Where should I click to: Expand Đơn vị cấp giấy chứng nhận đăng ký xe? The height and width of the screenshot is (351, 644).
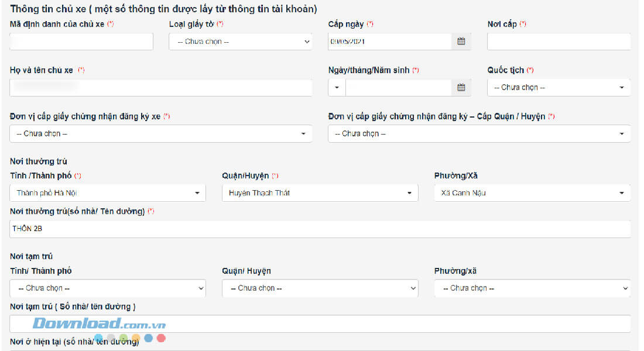pos(161,134)
